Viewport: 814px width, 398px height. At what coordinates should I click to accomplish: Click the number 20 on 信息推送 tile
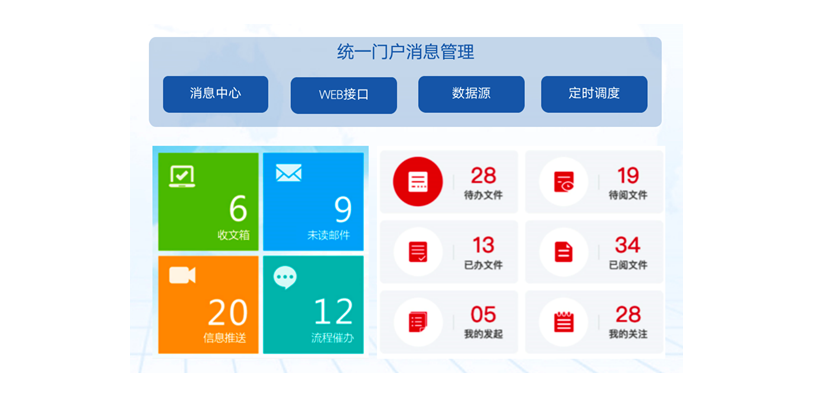click(x=227, y=312)
